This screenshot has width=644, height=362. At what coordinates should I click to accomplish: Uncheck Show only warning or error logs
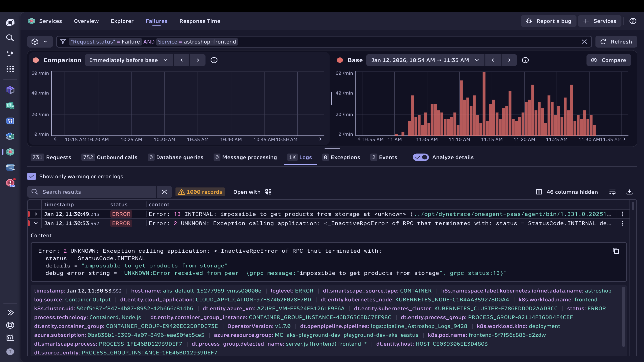[x=31, y=176]
